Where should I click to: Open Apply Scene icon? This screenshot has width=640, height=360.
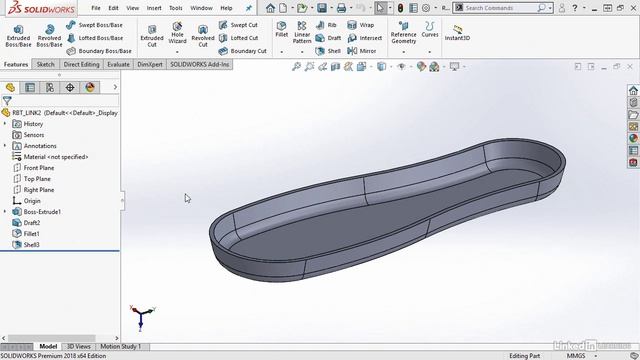click(434, 66)
